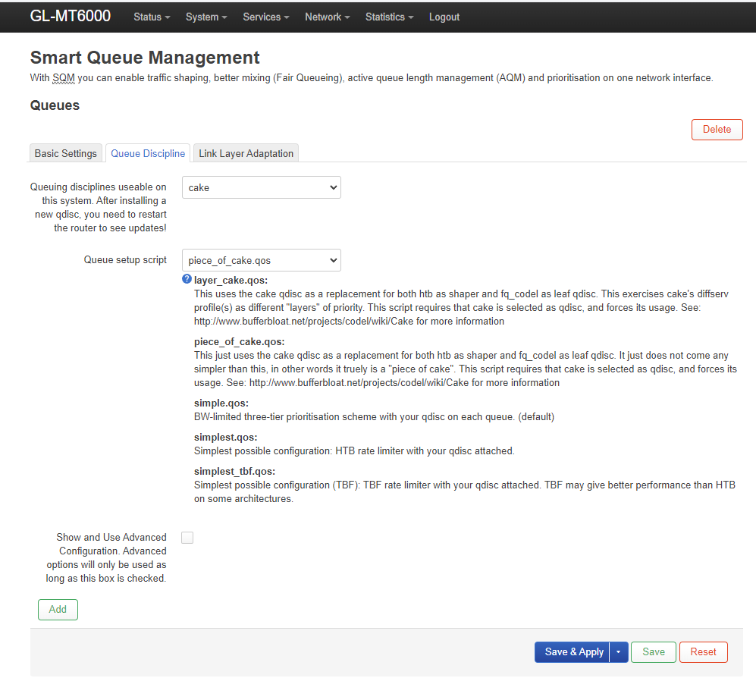Image resolution: width=756 pixels, height=700 pixels.
Task: Click the blue help question mark icon
Action: click(187, 280)
